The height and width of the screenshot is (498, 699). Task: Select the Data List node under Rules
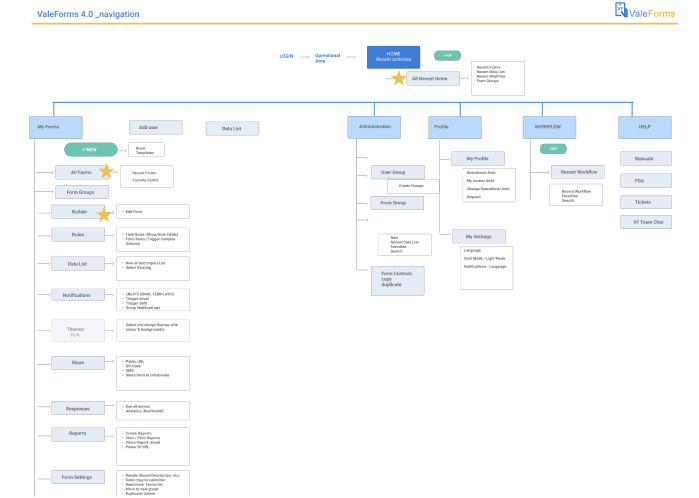click(78, 264)
